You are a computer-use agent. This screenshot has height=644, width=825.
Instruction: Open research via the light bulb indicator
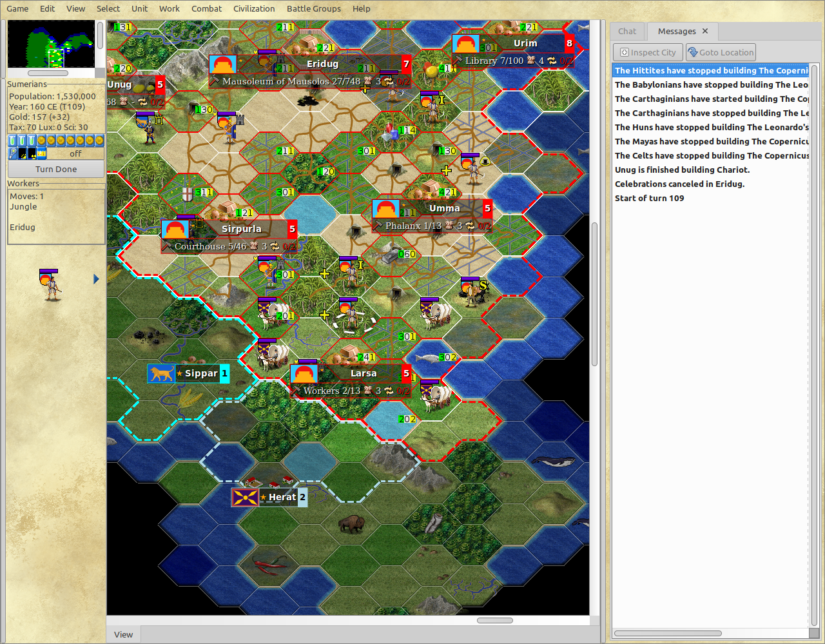pyautogui.click(x=13, y=153)
